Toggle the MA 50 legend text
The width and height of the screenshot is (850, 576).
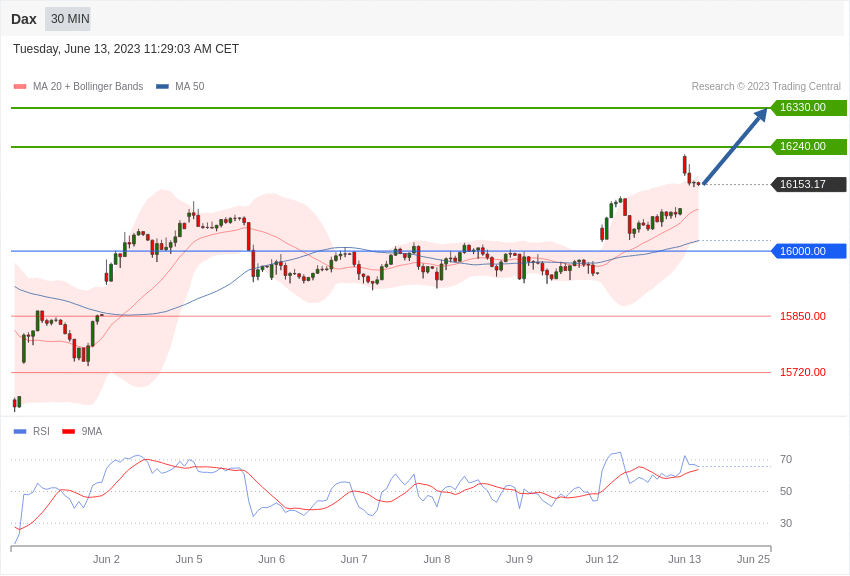(190, 87)
